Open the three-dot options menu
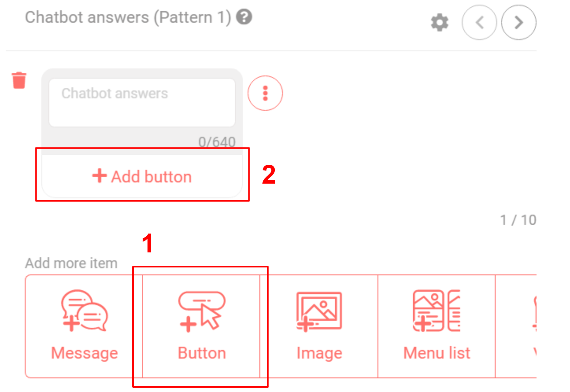This screenshot has height=392, width=570. coord(265,93)
